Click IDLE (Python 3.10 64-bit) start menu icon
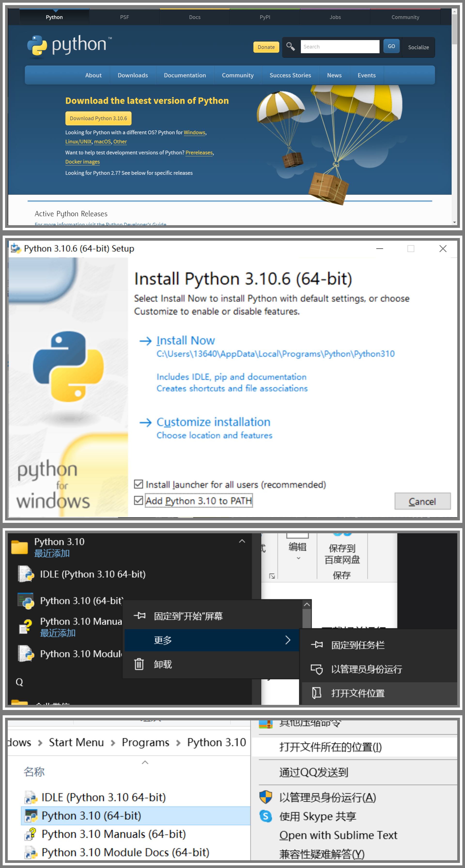 (x=26, y=574)
